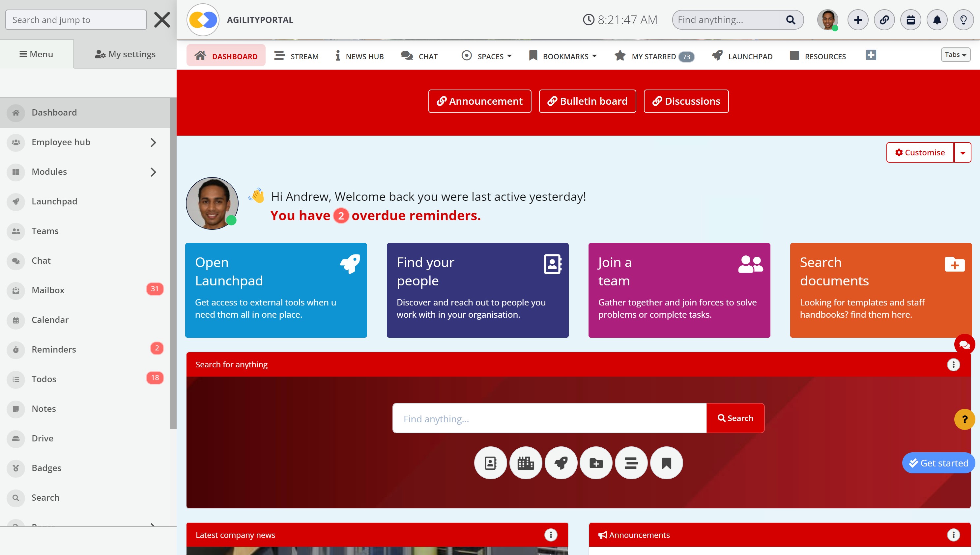Open the yellow question mark help bubble

965,419
